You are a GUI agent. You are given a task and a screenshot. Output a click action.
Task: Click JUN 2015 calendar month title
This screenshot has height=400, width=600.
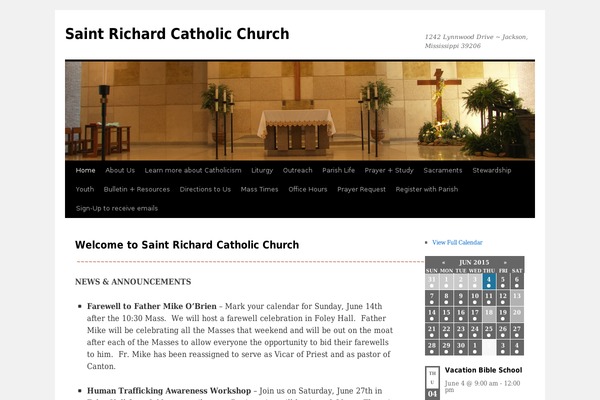pyautogui.click(x=474, y=262)
